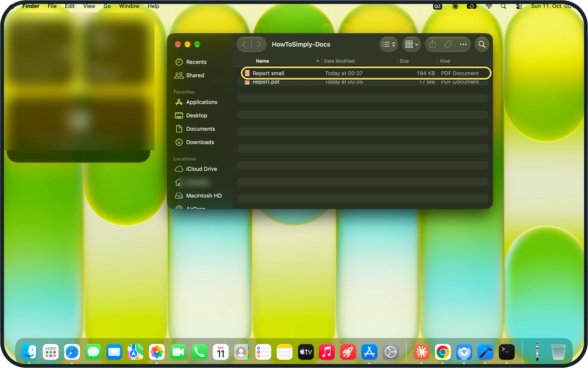Viewport: 588px width, 368px height.
Task: Open Safari from the Dock
Action: (x=72, y=352)
